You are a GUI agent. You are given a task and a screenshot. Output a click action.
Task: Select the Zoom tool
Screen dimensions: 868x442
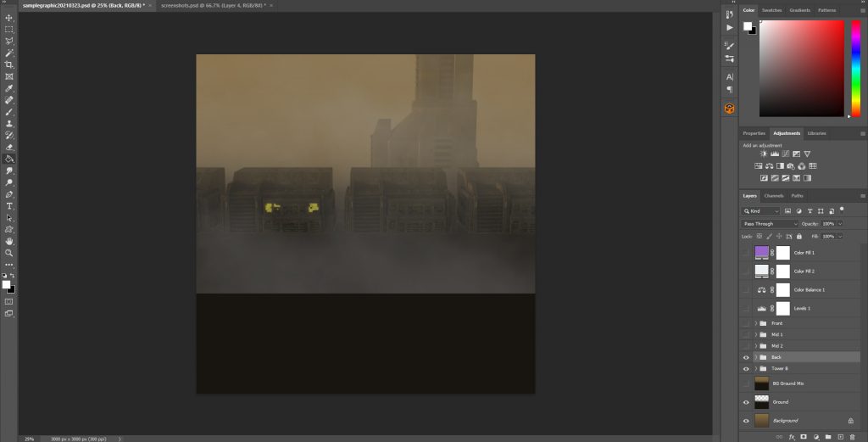coord(8,253)
